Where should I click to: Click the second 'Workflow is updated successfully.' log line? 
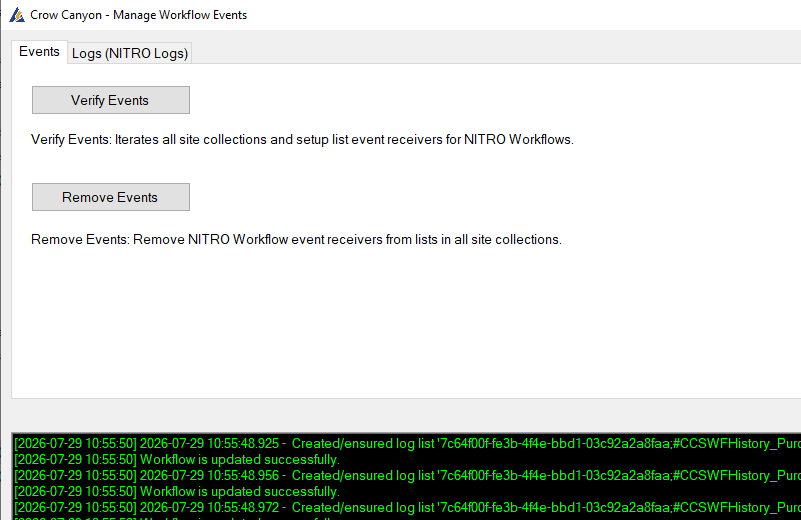pyautogui.click(x=177, y=492)
